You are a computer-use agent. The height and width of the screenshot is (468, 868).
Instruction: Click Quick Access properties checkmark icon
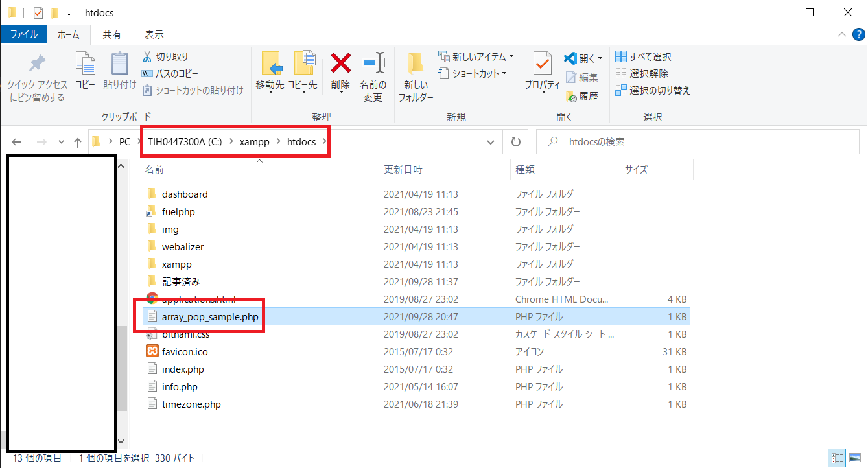38,12
